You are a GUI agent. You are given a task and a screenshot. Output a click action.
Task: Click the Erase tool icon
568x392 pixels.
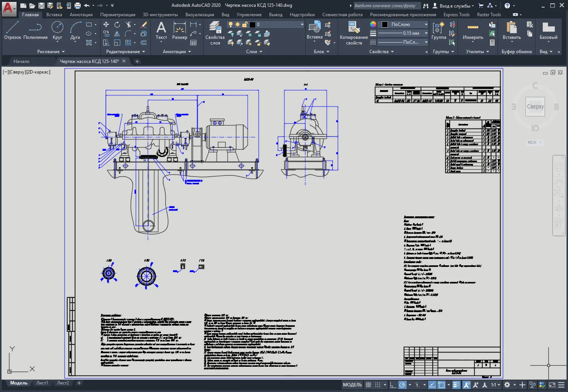pyautogui.click(x=144, y=24)
